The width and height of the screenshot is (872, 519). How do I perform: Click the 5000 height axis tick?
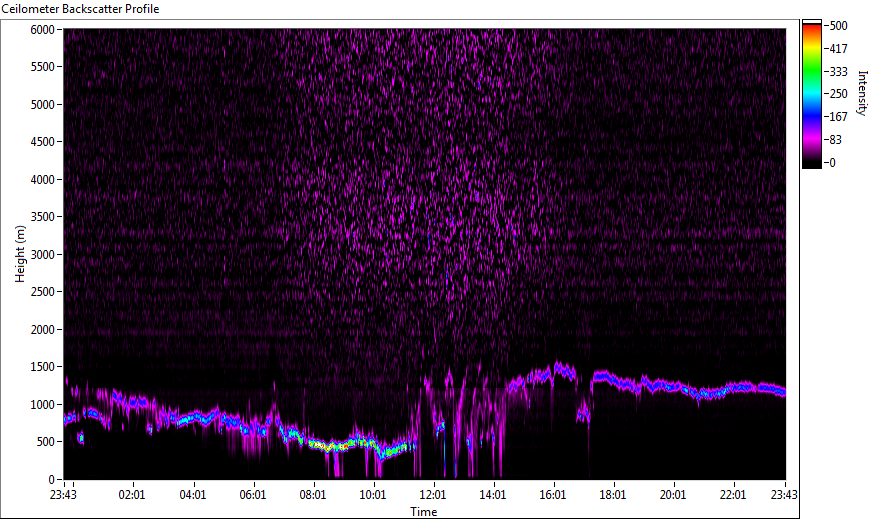(42, 105)
